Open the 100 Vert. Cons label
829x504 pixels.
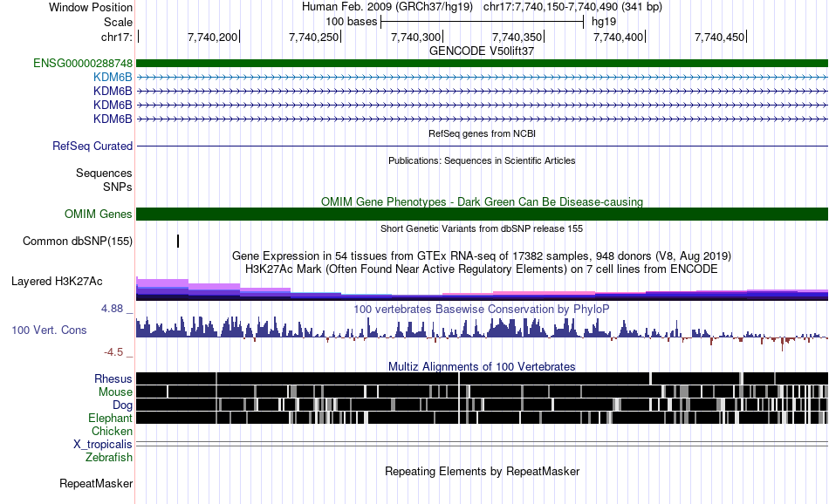click(x=49, y=330)
